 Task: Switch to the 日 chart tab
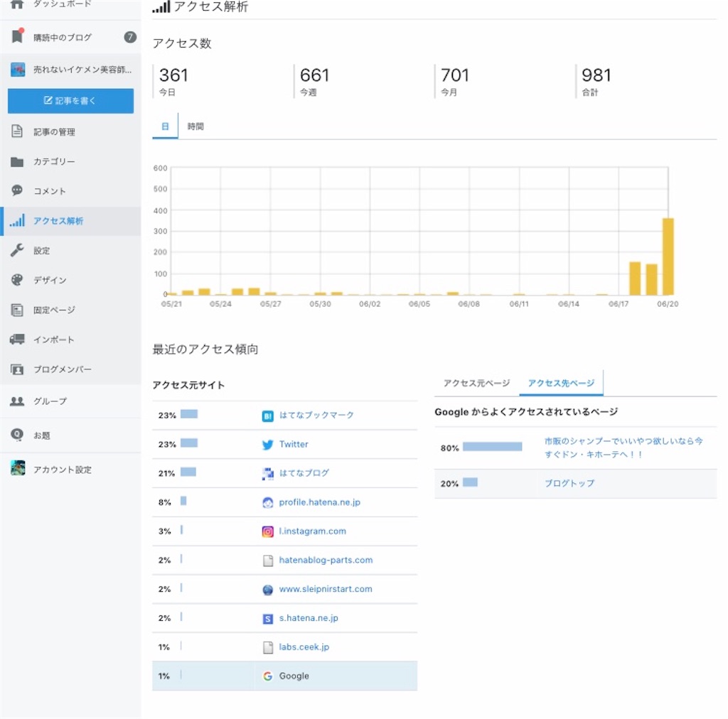[x=165, y=126]
